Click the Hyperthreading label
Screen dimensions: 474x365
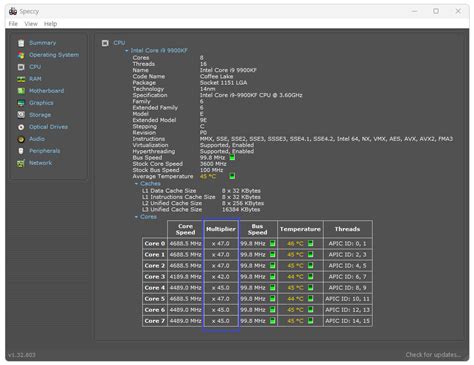154,151
